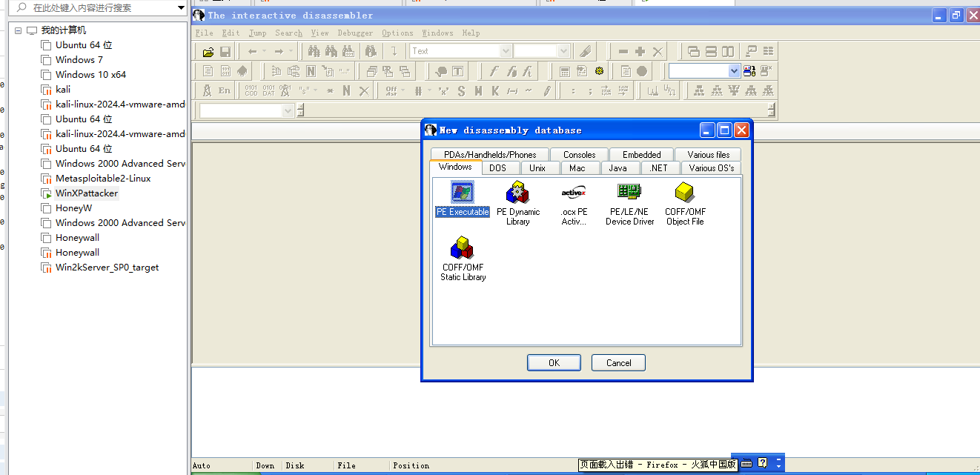Select the Win2kServer_SP0_target virtual machine
Screen dimensions: 980x475
coord(107,268)
